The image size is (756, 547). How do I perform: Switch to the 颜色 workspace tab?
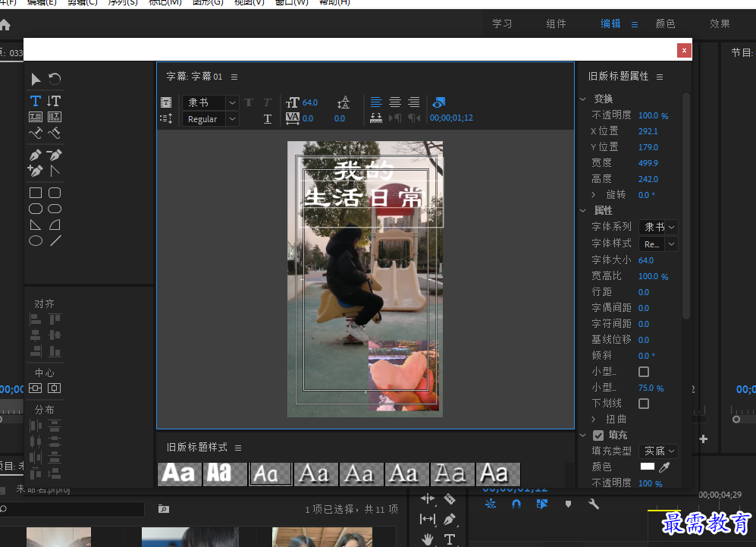tap(665, 24)
